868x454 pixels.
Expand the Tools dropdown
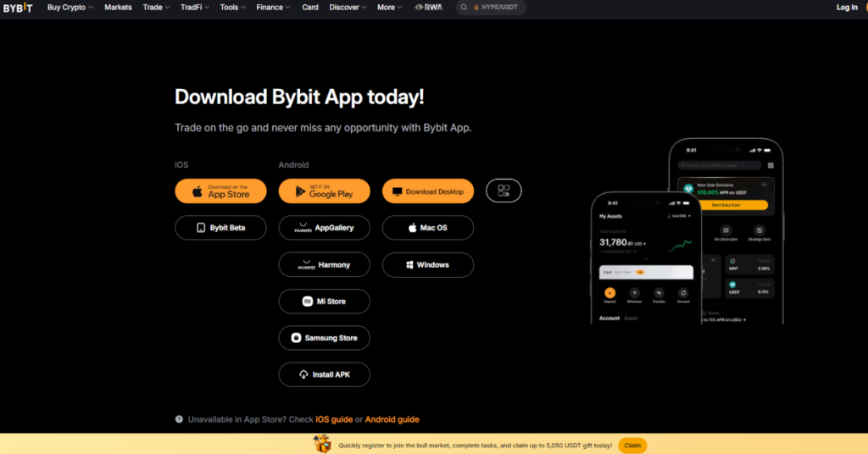click(232, 7)
